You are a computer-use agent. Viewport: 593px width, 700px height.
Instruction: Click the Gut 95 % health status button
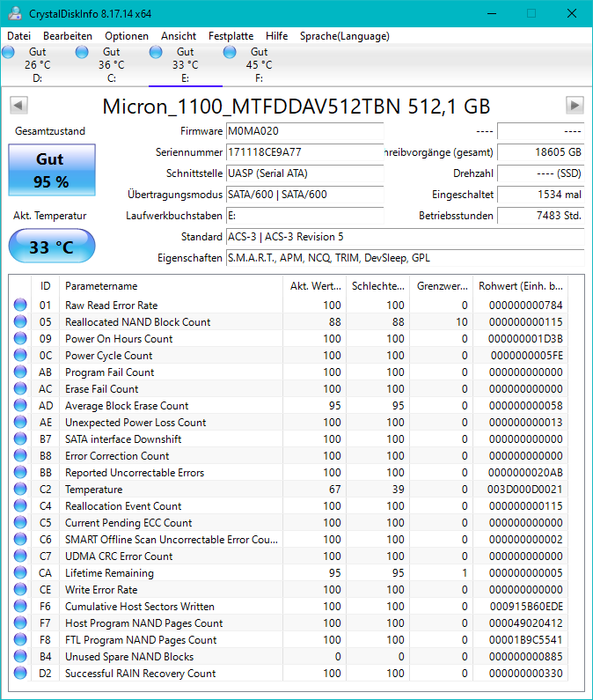tap(52, 170)
